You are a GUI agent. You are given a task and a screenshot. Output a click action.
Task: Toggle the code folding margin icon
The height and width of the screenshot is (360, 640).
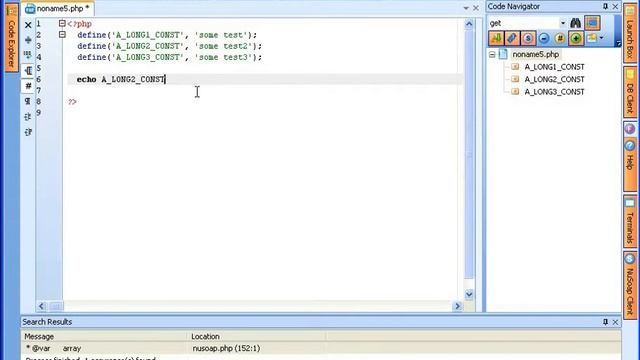coord(28,71)
